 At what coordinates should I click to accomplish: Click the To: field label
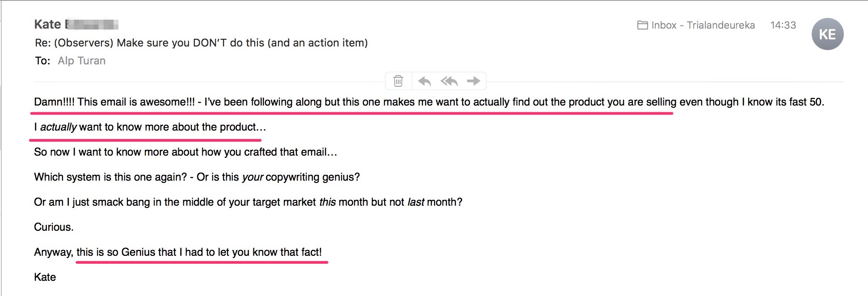coord(42,61)
